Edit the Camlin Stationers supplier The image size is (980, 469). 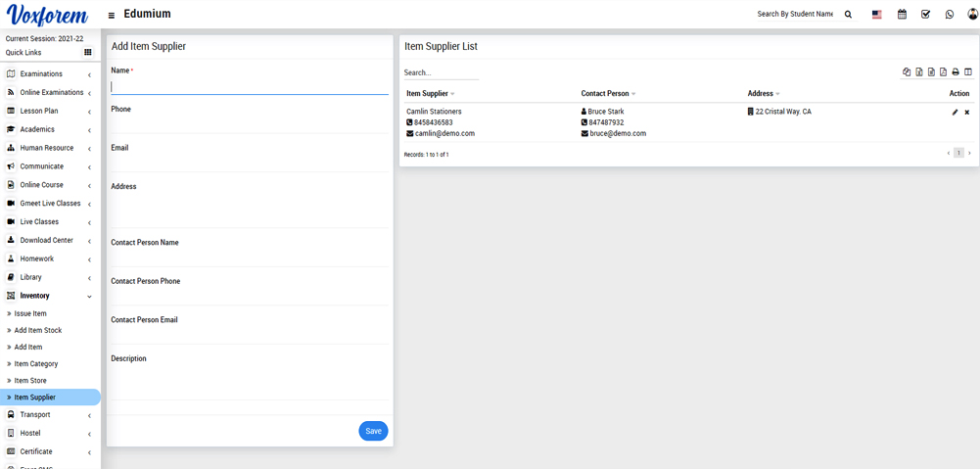955,113
